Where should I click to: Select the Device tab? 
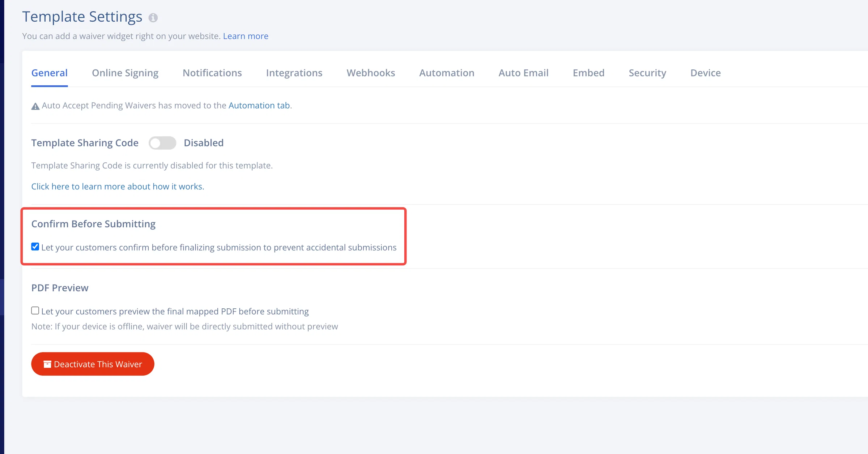coord(705,73)
